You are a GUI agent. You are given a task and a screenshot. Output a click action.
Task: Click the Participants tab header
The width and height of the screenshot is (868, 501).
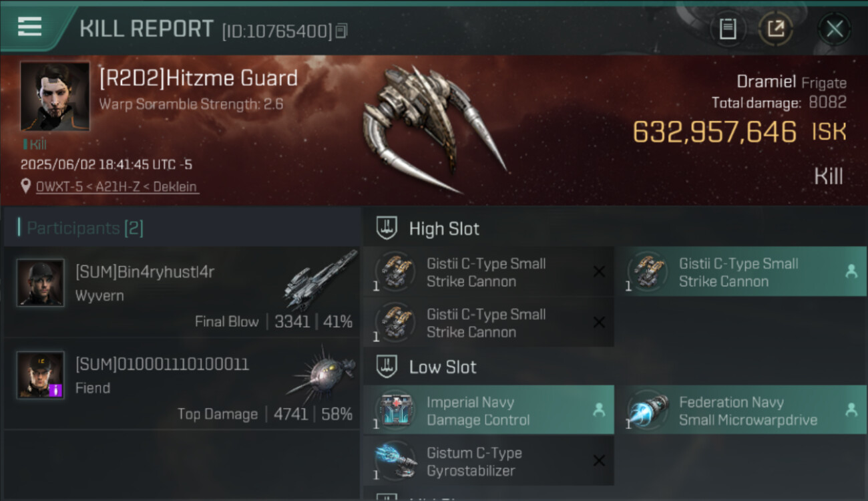coord(84,228)
